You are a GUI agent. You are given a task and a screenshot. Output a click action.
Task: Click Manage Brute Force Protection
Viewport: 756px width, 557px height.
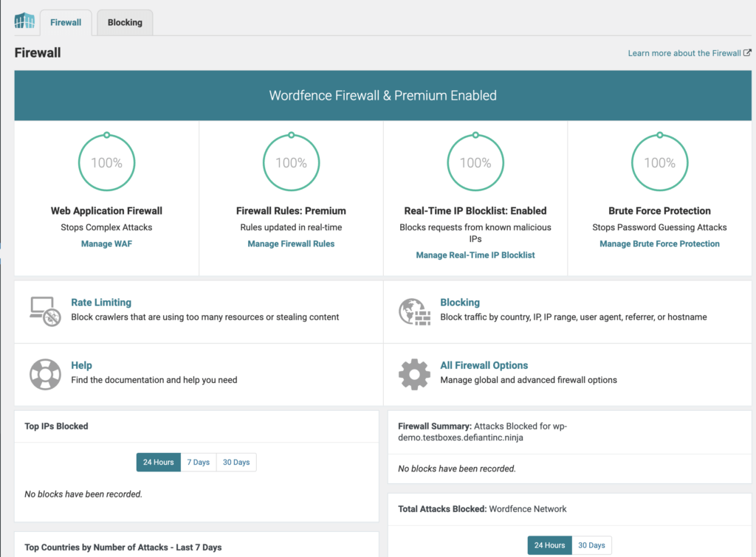pos(659,243)
